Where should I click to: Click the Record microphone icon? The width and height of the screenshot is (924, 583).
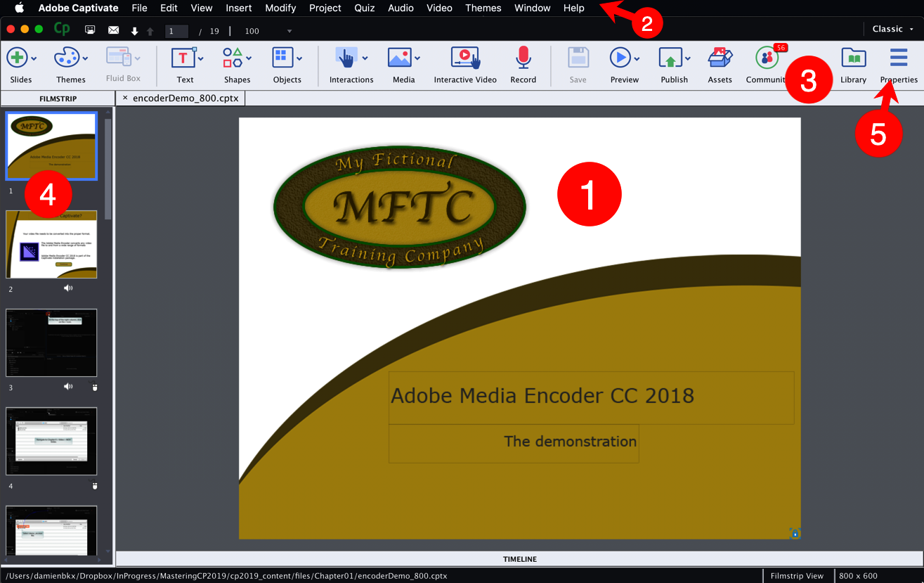click(523, 58)
